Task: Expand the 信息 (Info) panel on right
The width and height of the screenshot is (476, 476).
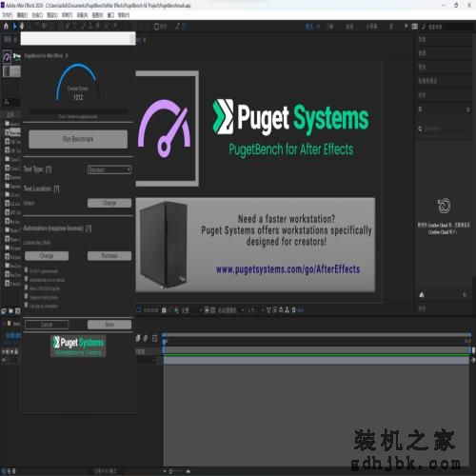Action: pyautogui.click(x=422, y=39)
